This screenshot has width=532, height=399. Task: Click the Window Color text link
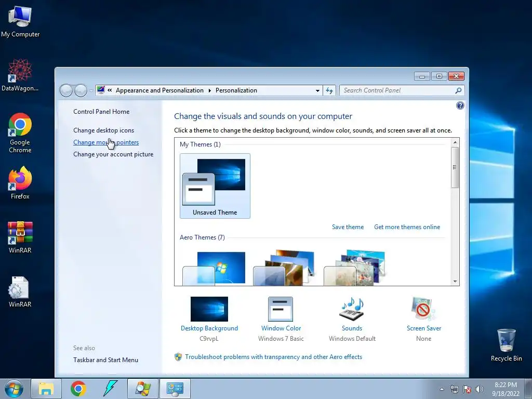tap(281, 328)
